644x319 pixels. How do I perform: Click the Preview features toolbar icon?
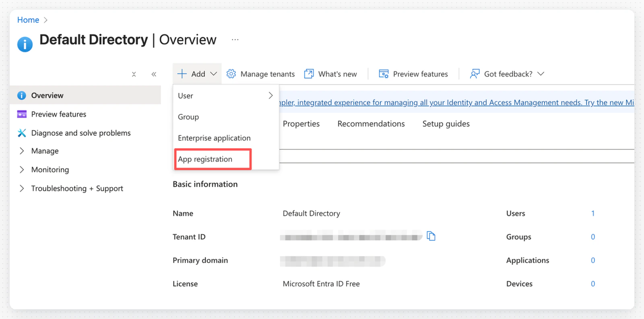384,74
